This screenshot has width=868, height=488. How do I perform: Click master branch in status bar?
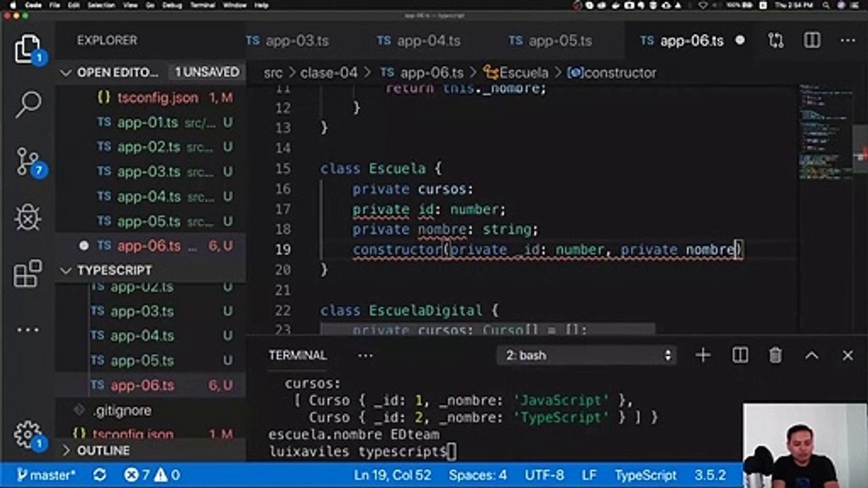[x=46, y=475]
